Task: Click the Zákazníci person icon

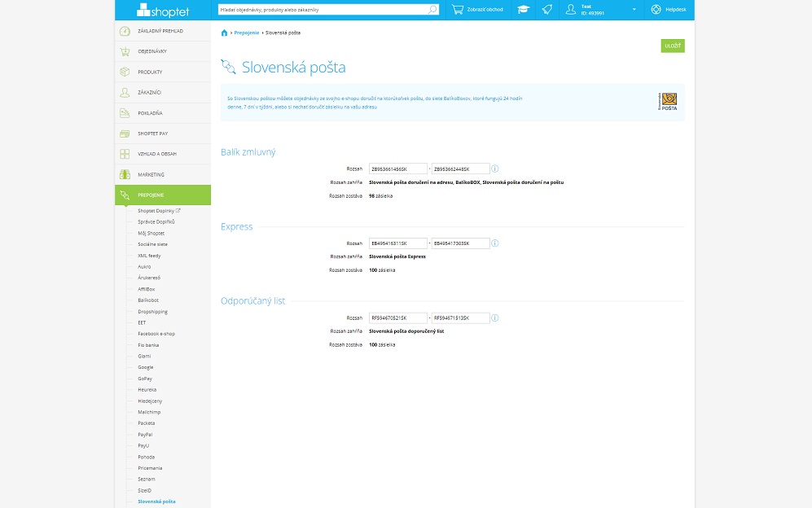Action: coord(125,92)
